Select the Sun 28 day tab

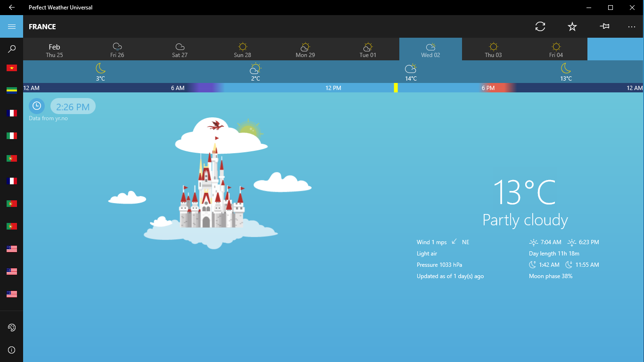242,49
